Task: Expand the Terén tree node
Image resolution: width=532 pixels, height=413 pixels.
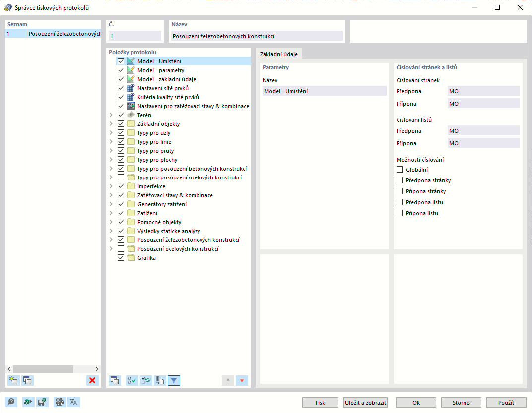Action: pos(111,115)
